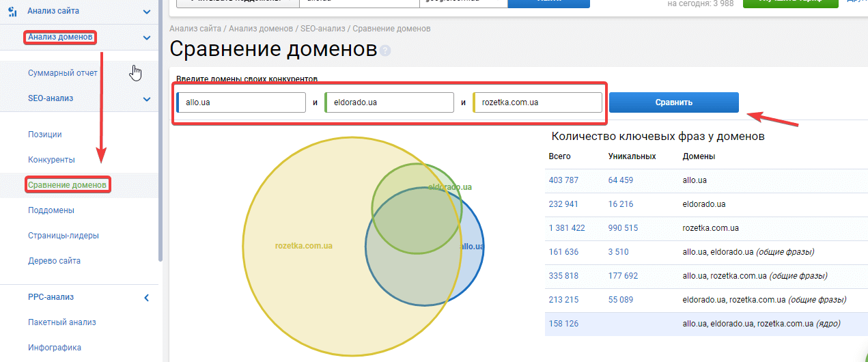Go to Позиции page
The height and width of the screenshot is (362, 868).
tap(45, 135)
